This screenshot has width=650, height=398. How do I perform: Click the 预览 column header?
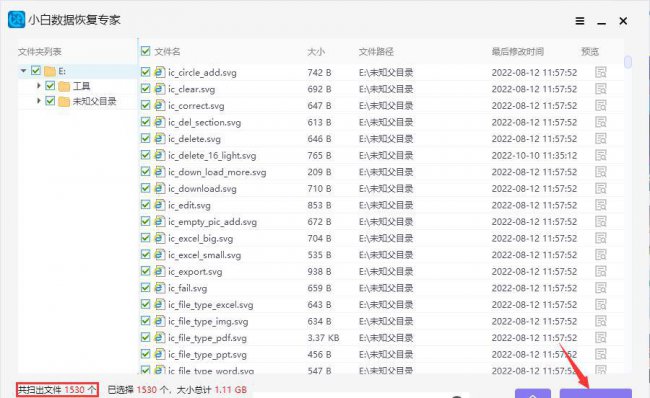point(590,51)
